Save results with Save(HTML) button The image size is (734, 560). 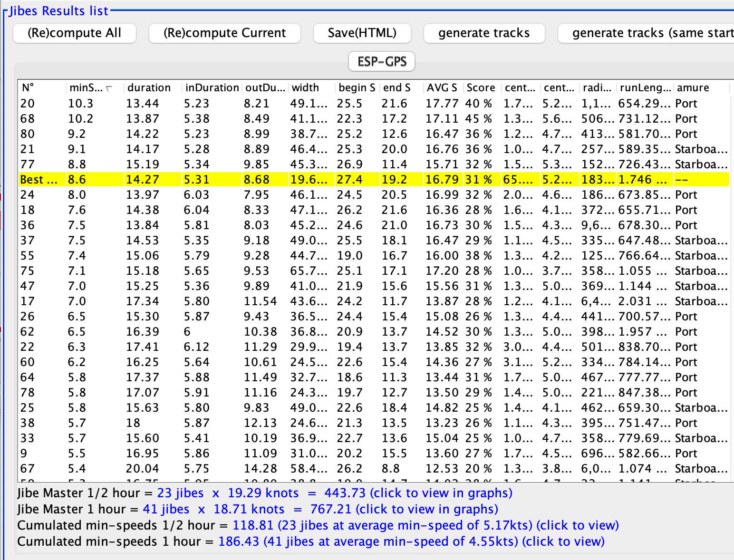point(362,33)
